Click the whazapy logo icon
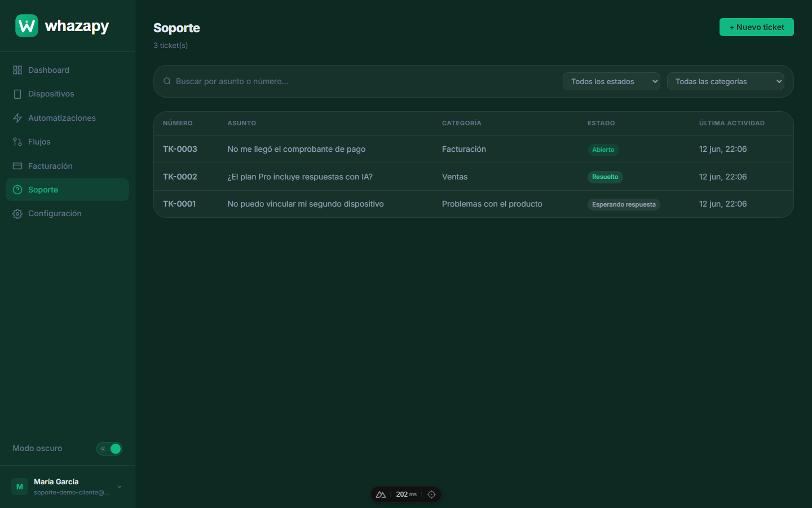812x508 pixels. tap(27, 26)
